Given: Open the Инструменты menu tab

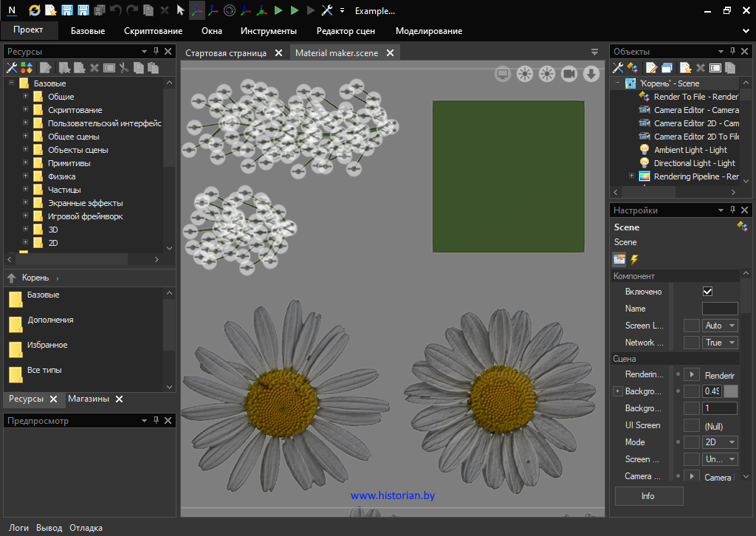Looking at the screenshot, I should (268, 31).
